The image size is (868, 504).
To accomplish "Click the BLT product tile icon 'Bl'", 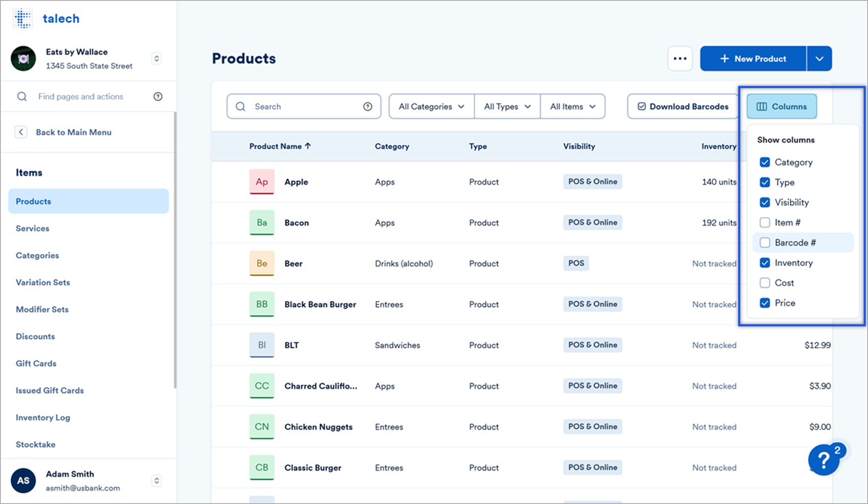I will coord(262,345).
